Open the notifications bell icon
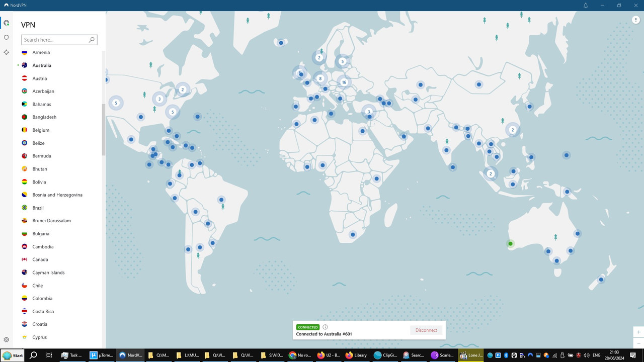This screenshot has height=362, width=644. tap(585, 6)
